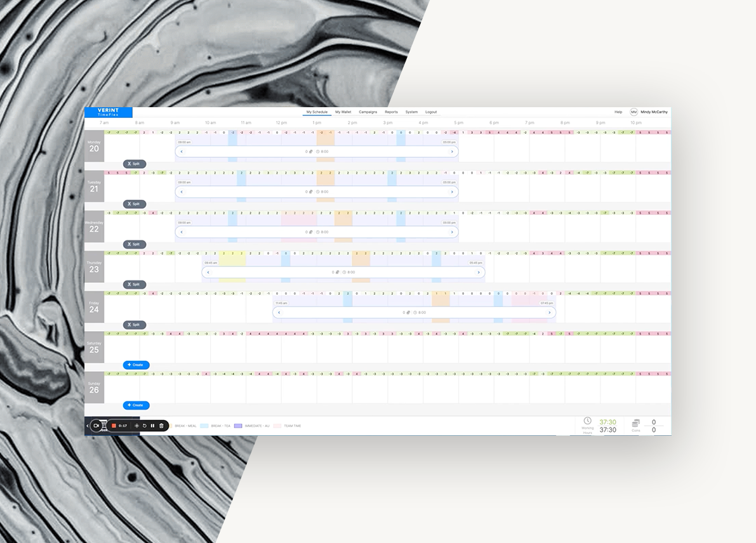Screen dimensions: 756x543
Task: Click the Verint TimeFlex logo
Action: (108, 112)
